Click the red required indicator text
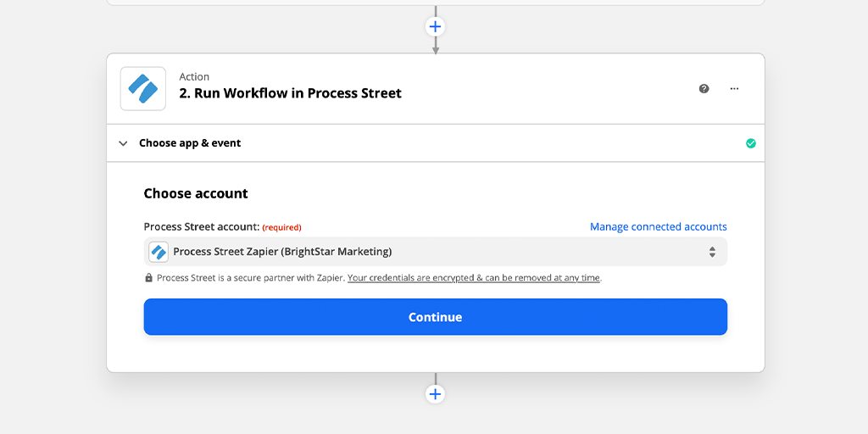The height and width of the screenshot is (434, 868). [x=281, y=227]
